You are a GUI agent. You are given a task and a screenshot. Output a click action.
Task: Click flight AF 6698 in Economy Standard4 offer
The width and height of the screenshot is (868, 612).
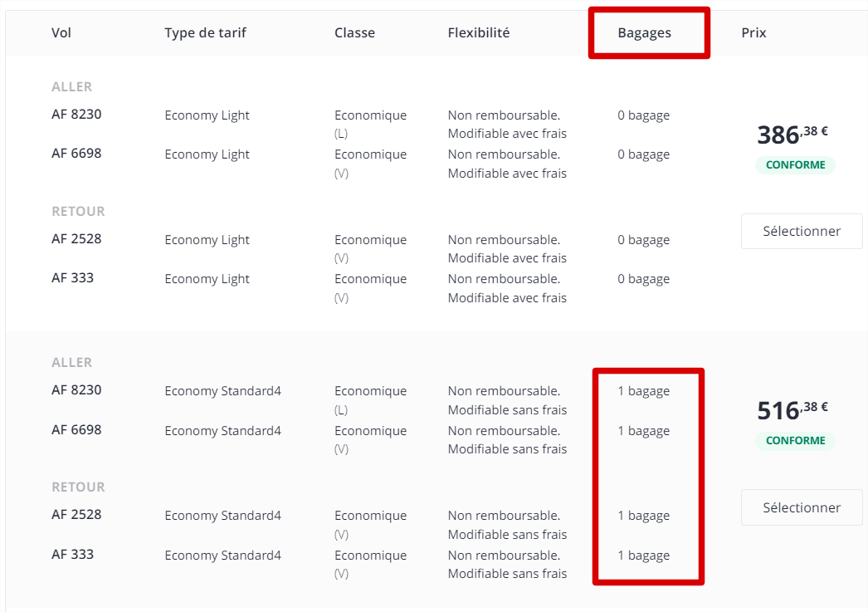pyautogui.click(x=76, y=430)
